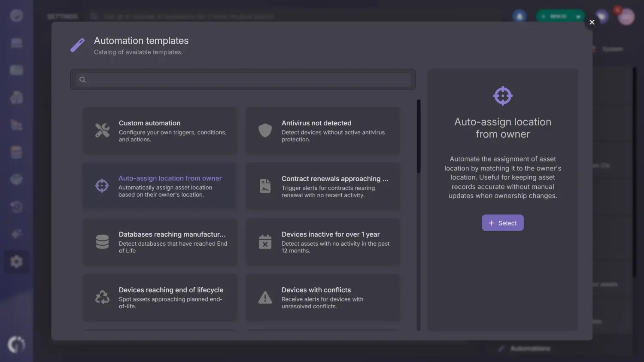
Task: Open settings gear in left sidebar
Action: click(16, 262)
